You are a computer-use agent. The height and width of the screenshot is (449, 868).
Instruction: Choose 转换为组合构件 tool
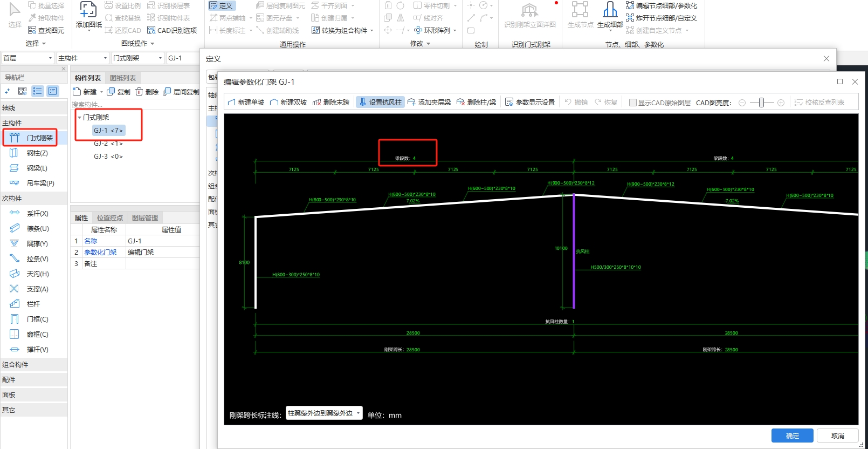(x=342, y=30)
